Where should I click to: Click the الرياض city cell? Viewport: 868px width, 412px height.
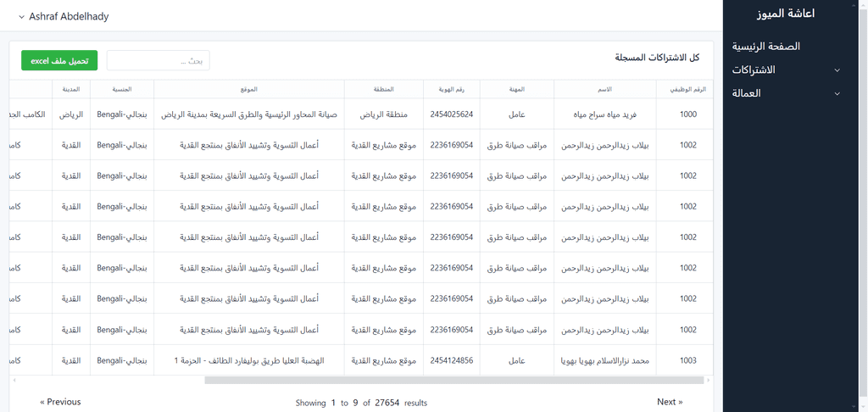tap(71, 114)
